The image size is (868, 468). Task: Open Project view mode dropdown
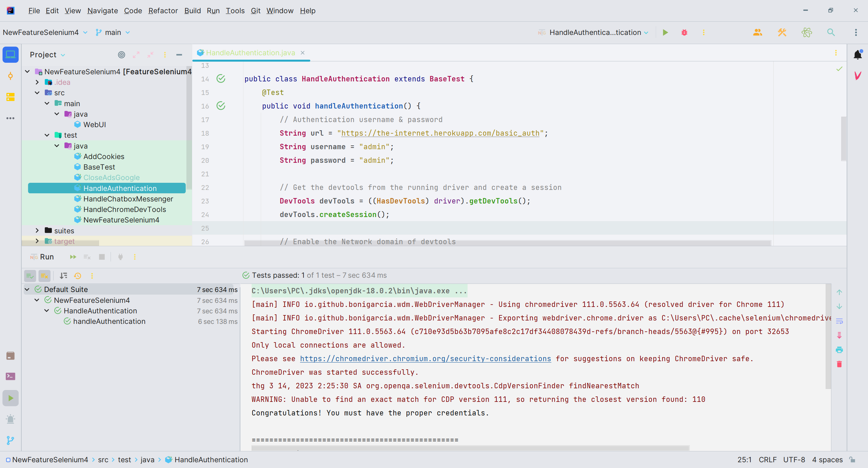click(48, 55)
